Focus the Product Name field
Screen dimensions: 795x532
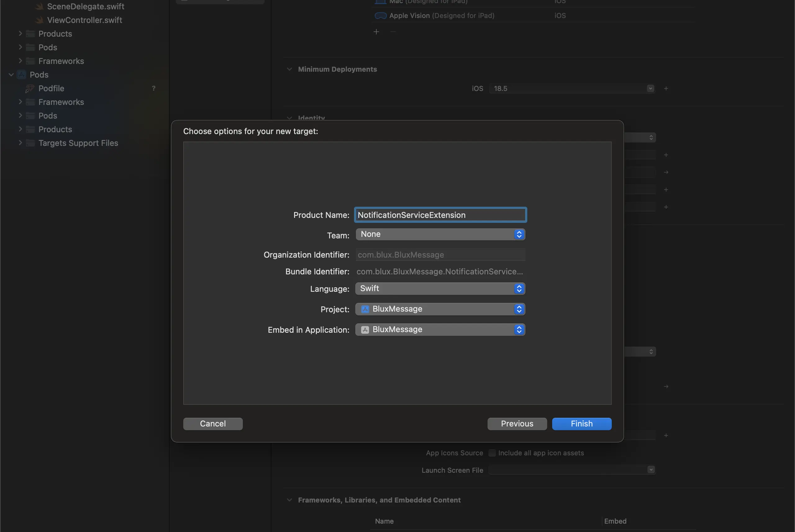pyautogui.click(x=440, y=215)
